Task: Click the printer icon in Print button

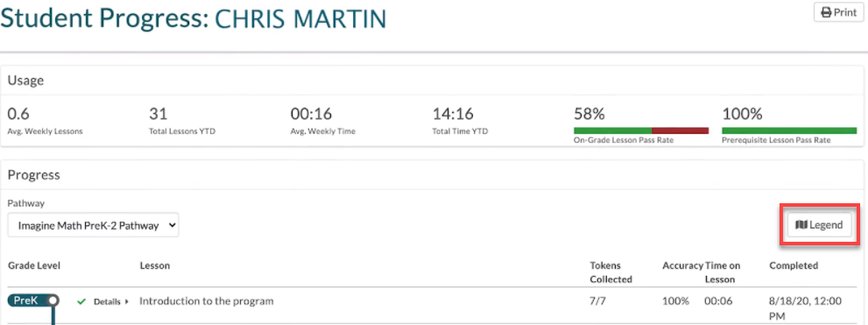Action: pos(826,12)
